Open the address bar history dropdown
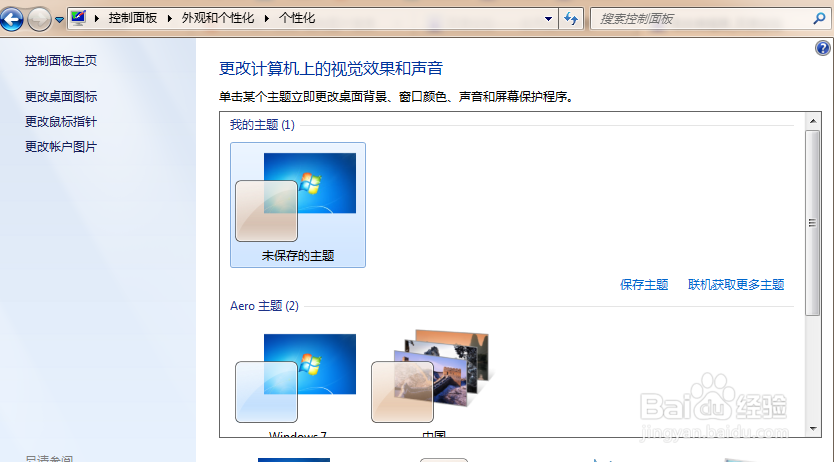834x462 pixels. pyautogui.click(x=548, y=19)
